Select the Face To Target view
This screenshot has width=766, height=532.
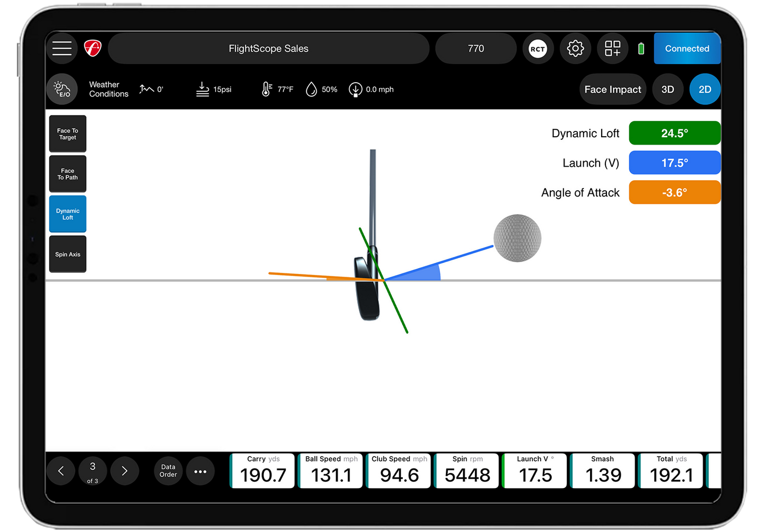tap(67, 134)
